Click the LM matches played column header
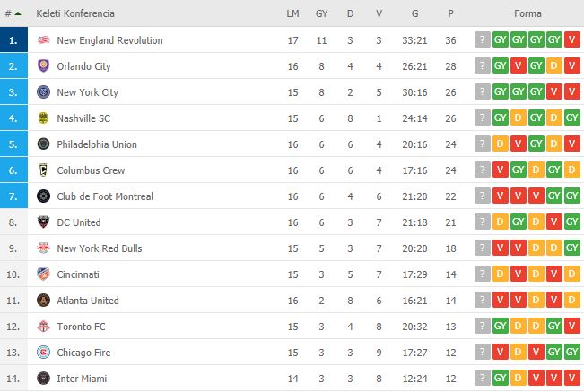This screenshot has width=584, height=392. pos(292,14)
